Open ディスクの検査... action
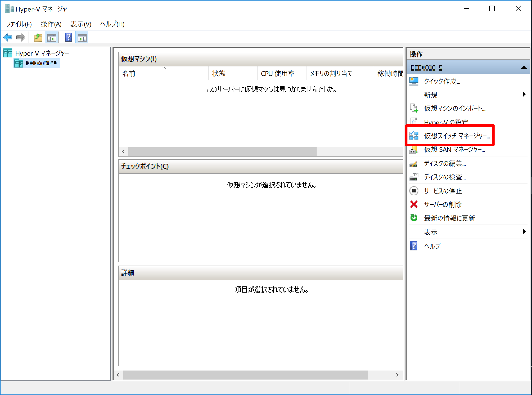 (x=445, y=177)
